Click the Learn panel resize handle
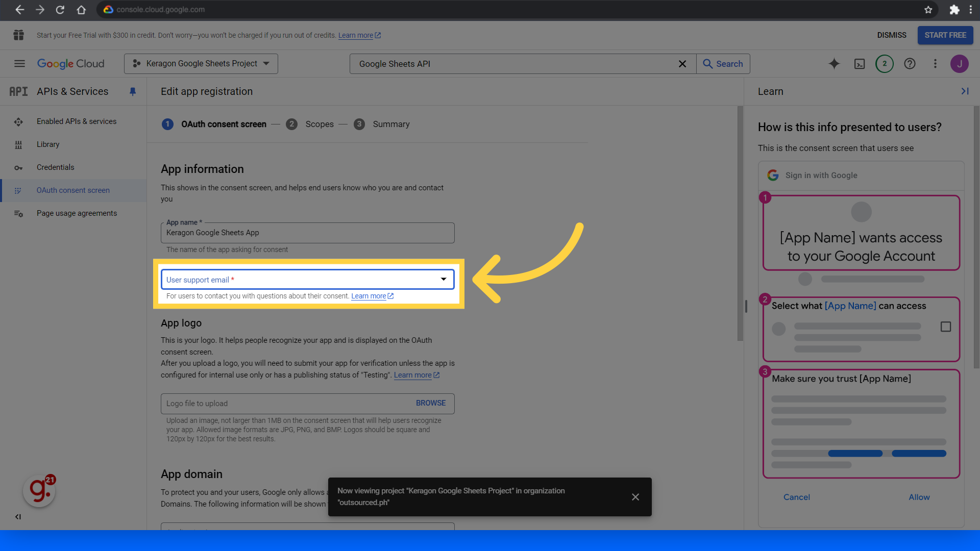This screenshot has height=551, width=980. tap(746, 306)
